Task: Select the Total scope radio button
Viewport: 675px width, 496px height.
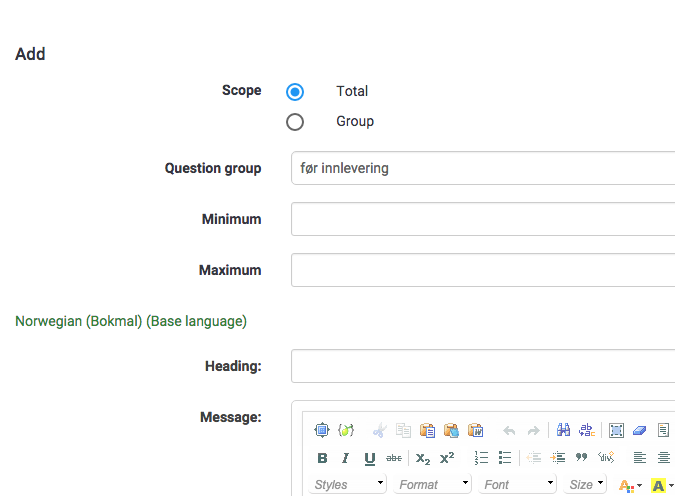Action: coord(295,92)
